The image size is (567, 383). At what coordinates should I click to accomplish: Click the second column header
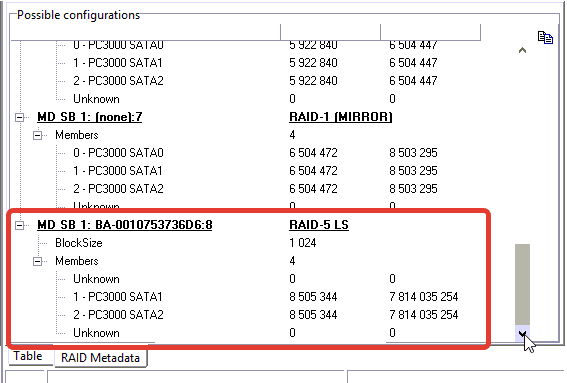331,32
